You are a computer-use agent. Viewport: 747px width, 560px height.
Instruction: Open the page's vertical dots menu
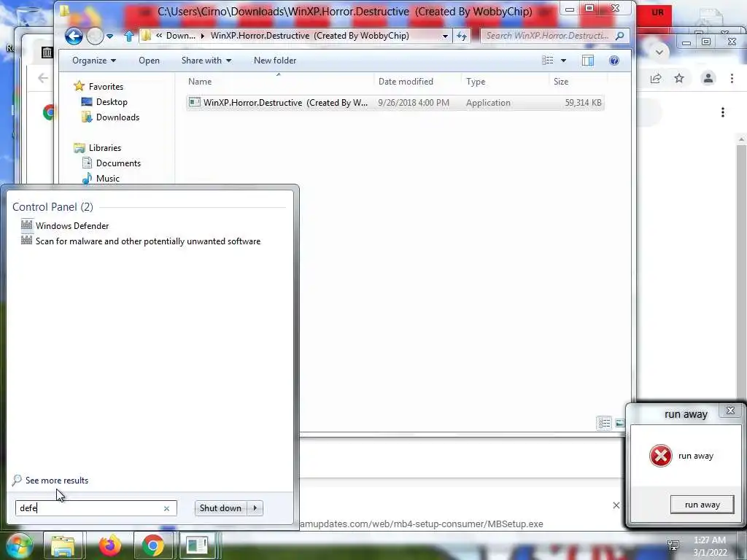tap(723, 112)
